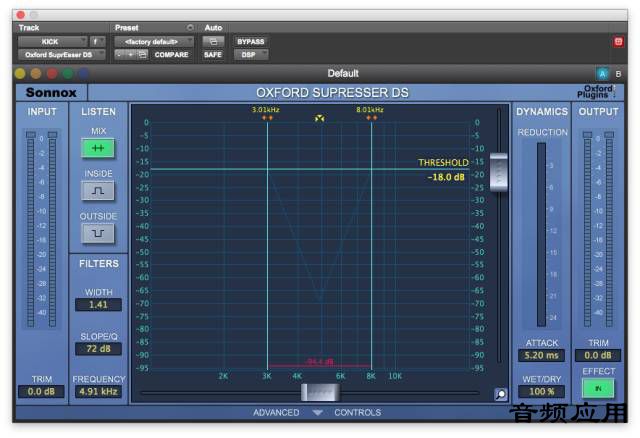Screen dimensions: 640x438
Task: Click the orange 3.01kHz lower band handle
Action: (x=267, y=118)
